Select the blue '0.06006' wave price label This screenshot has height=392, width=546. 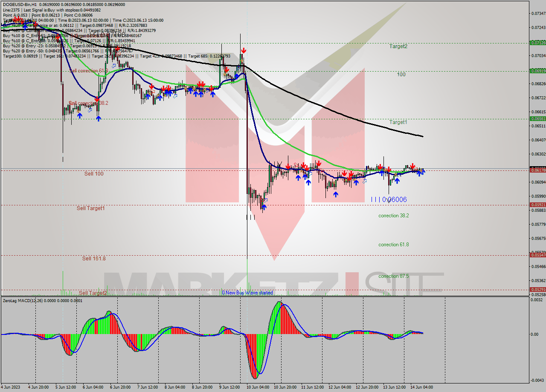(394, 199)
